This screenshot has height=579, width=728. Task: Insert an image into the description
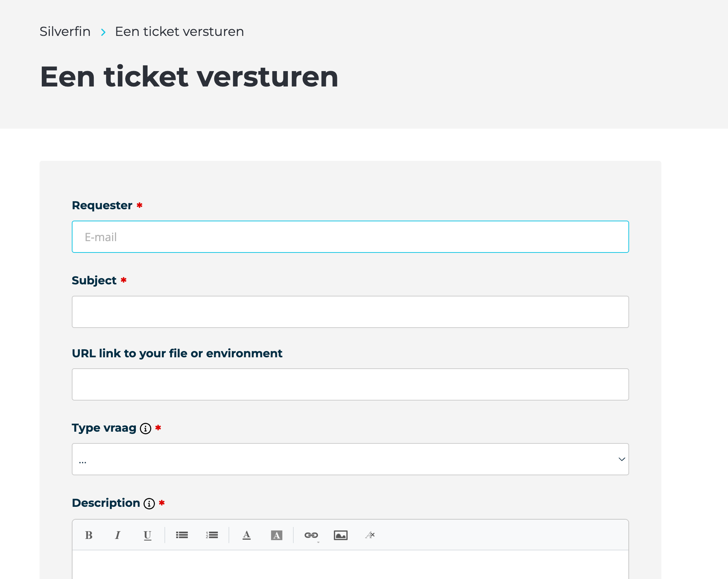coord(341,535)
